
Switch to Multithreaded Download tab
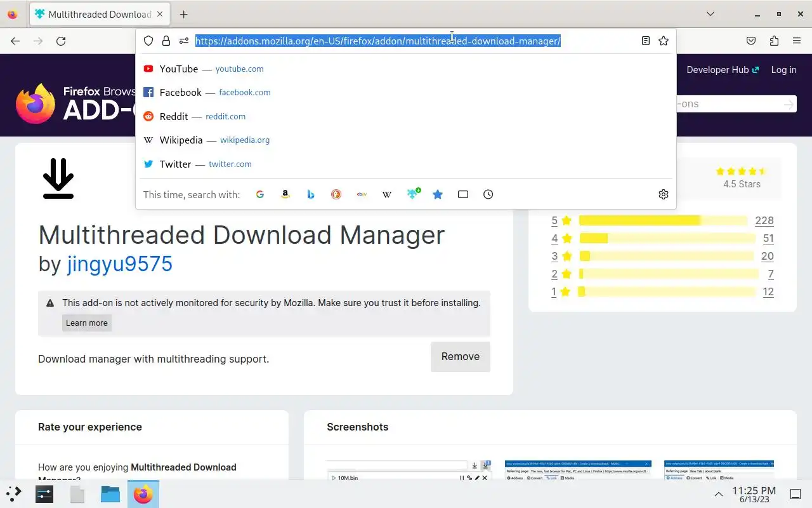(100, 14)
